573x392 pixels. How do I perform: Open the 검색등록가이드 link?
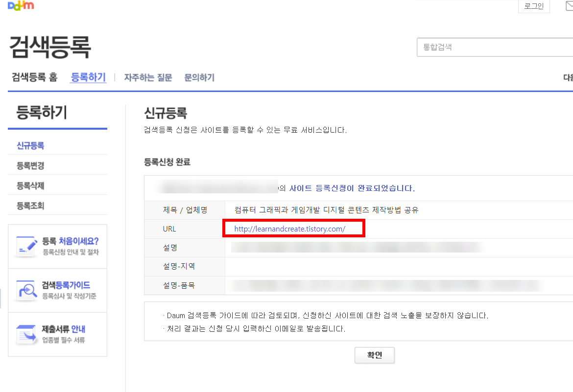[x=66, y=285]
